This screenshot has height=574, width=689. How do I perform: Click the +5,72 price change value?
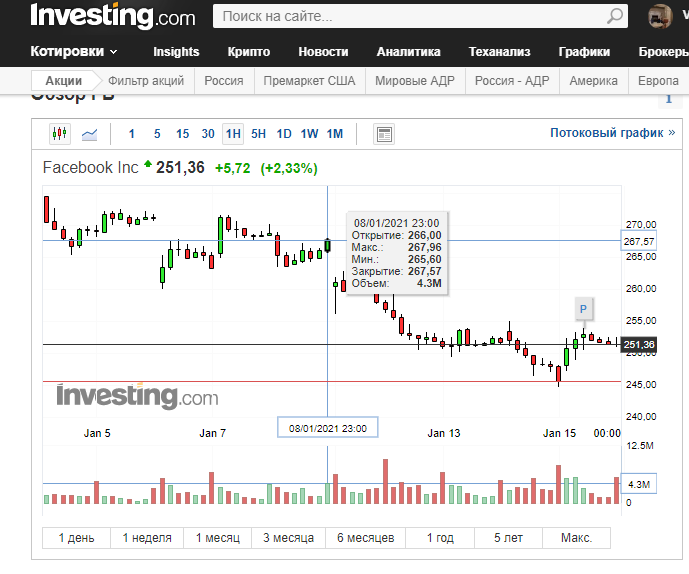tap(232, 168)
